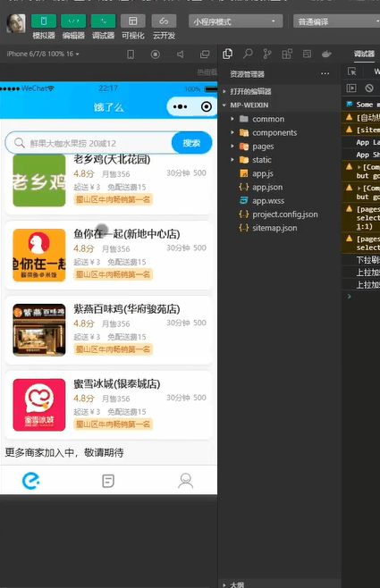This screenshot has height=588, width=380.
Task: Toggle the 模拟器 simulator panel button
Action: (x=44, y=21)
